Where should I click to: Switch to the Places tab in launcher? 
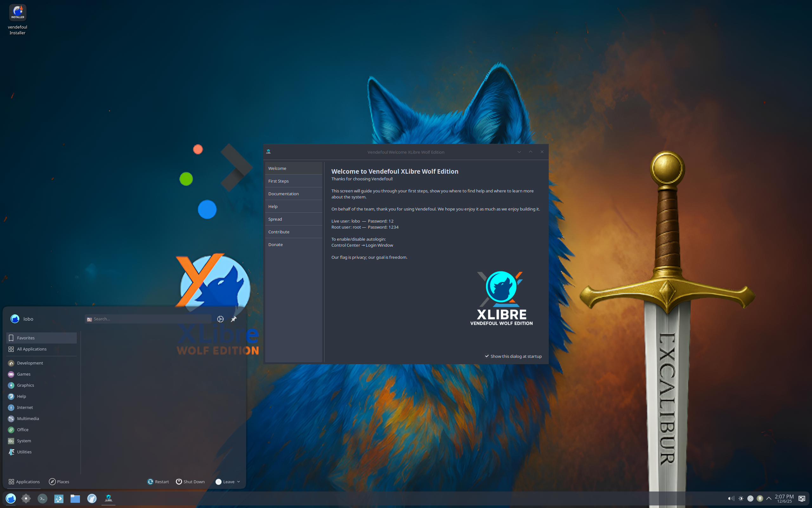(x=59, y=481)
